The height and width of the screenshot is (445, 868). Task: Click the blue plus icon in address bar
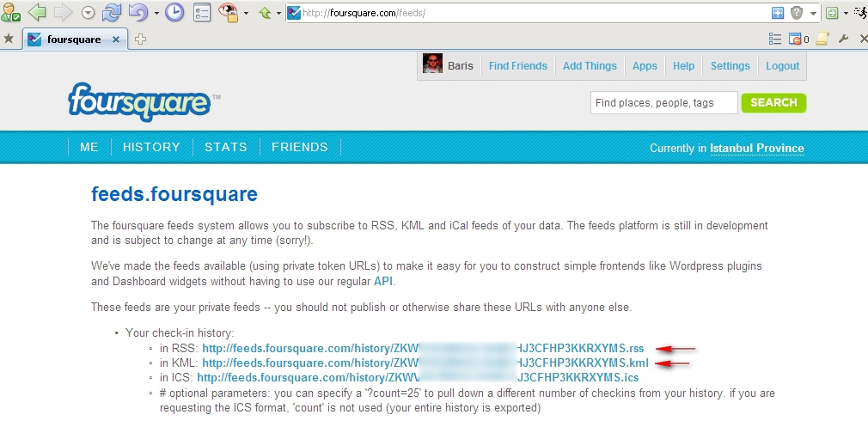click(x=778, y=13)
